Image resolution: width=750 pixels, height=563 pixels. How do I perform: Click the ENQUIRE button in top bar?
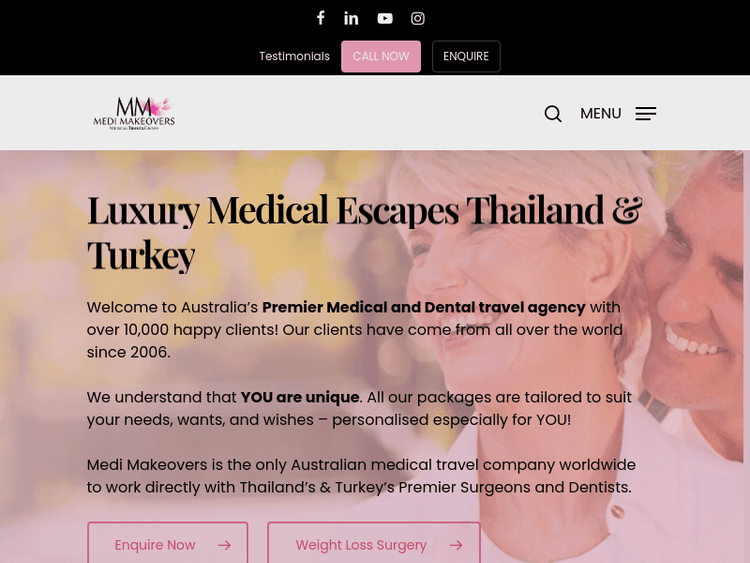pyautogui.click(x=466, y=56)
